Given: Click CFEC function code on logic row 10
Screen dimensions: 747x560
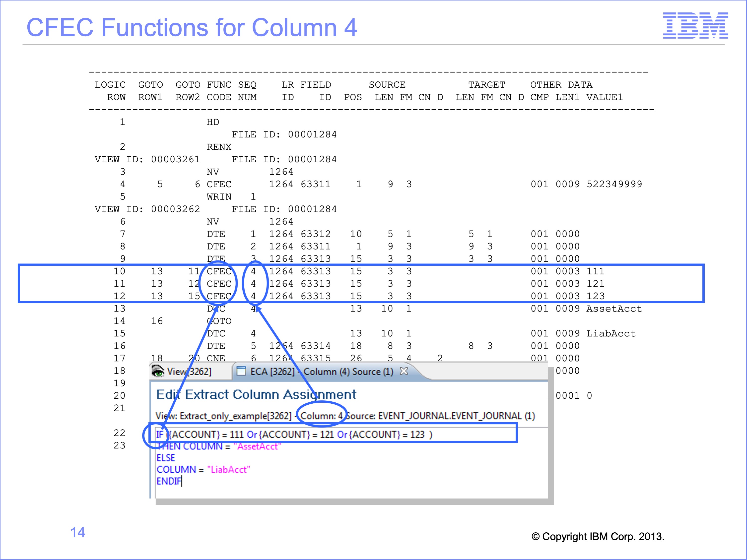Looking at the screenshot, I should pos(219,271).
